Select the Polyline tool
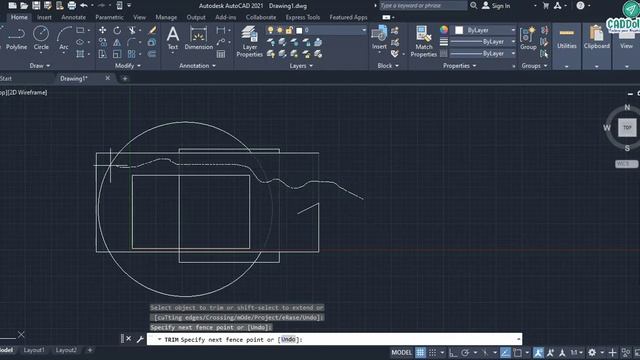The height and width of the screenshot is (360, 640). [x=16, y=38]
